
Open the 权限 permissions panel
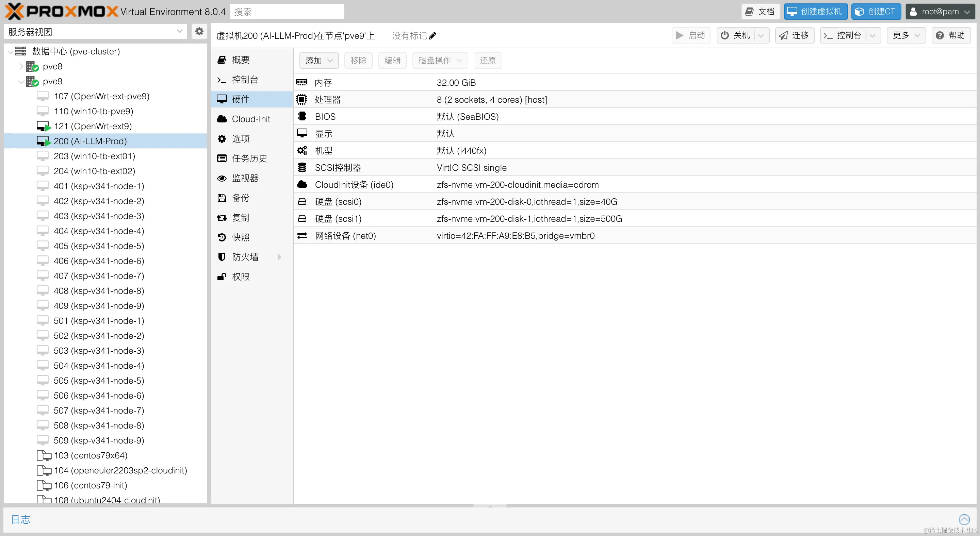(x=241, y=277)
